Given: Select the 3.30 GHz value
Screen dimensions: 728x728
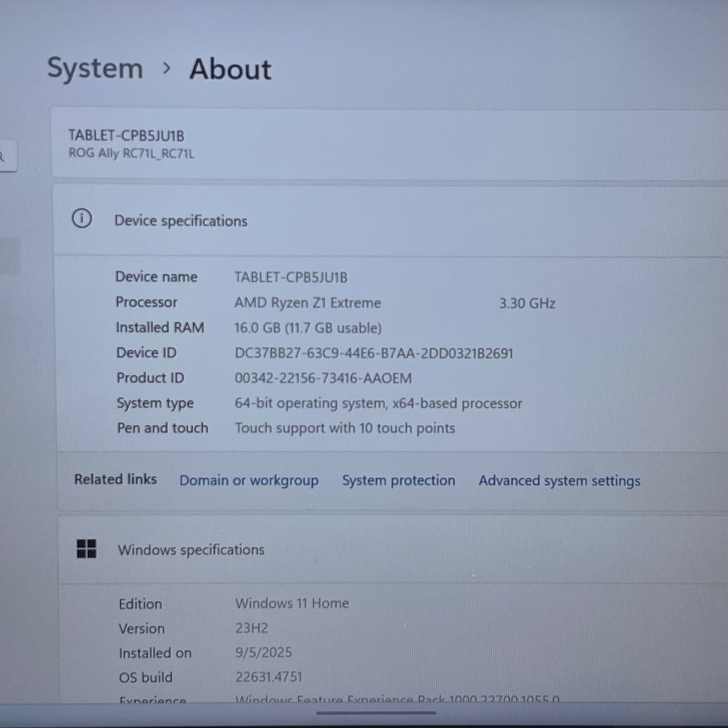Looking at the screenshot, I should click(527, 303).
